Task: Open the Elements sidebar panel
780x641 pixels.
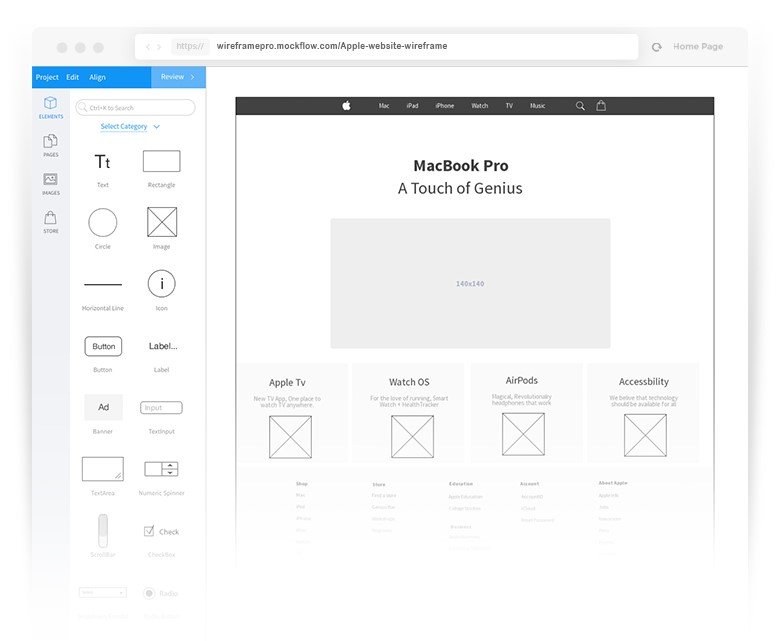Action: point(51,107)
